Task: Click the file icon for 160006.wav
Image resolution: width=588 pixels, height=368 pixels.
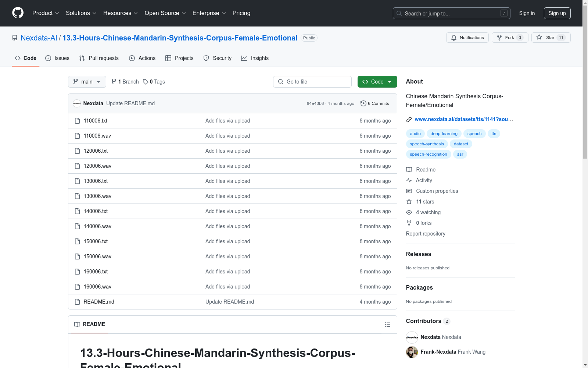Action: (77, 287)
